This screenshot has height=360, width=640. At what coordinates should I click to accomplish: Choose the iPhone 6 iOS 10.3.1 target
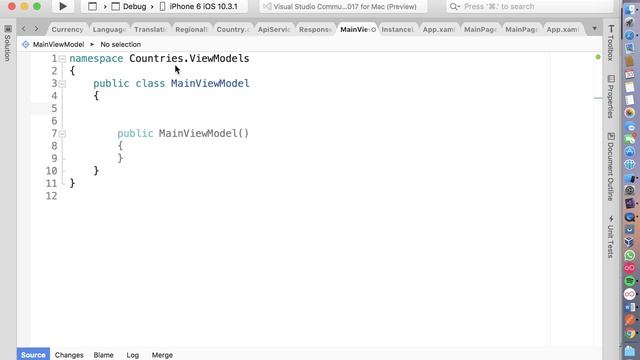pyautogui.click(x=199, y=7)
